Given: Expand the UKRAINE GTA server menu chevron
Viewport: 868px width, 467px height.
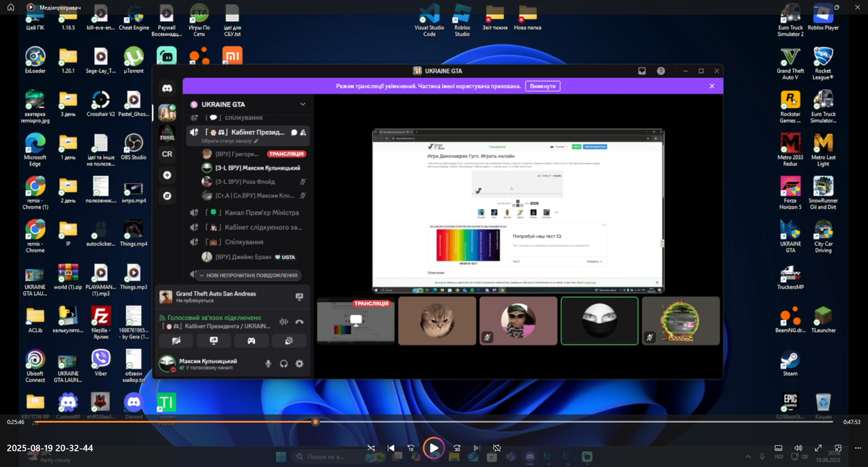Looking at the screenshot, I should (302, 105).
